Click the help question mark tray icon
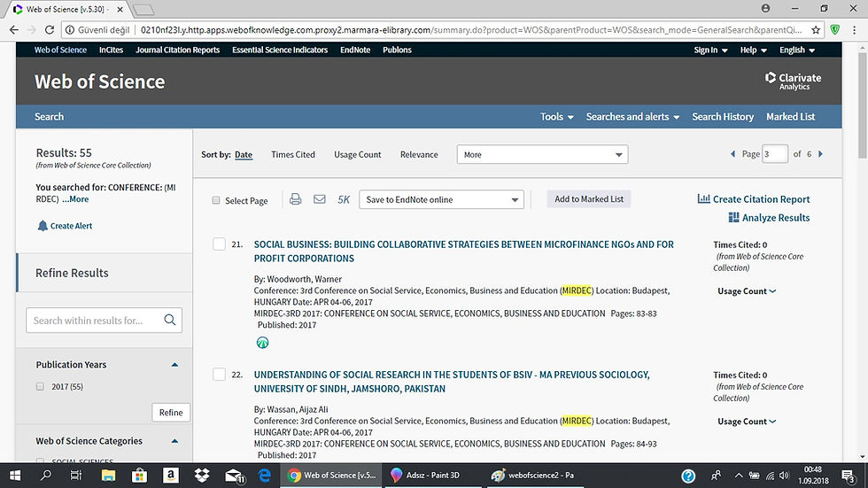The image size is (868, 488). [688, 476]
